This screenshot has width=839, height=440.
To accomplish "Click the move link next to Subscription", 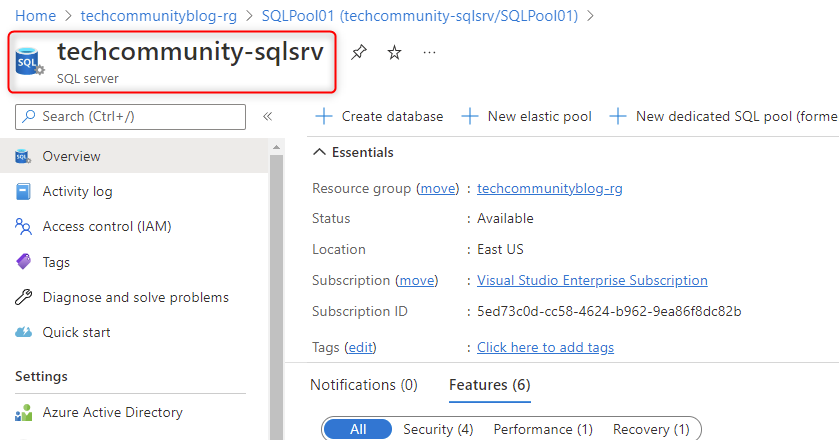I will coord(416,280).
